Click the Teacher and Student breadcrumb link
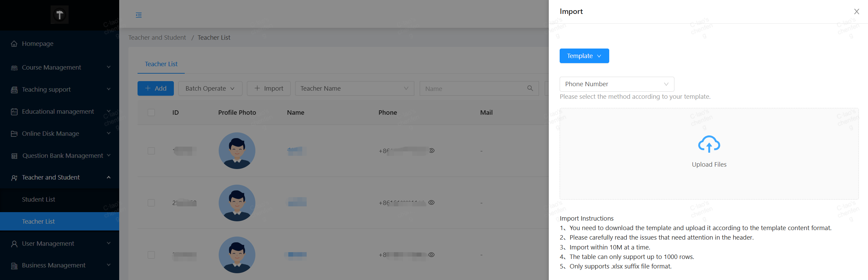The image size is (868, 280). point(157,38)
